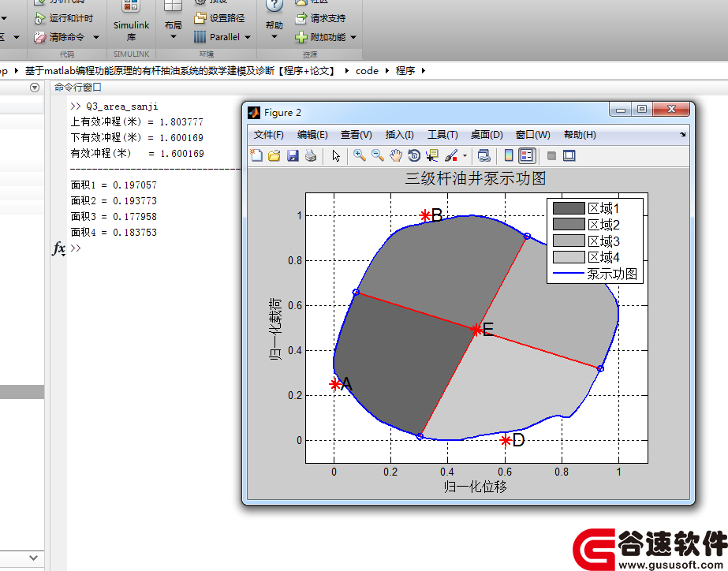
Task: Open the 文件(F) menu in Figure 2
Action: coord(268,135)
